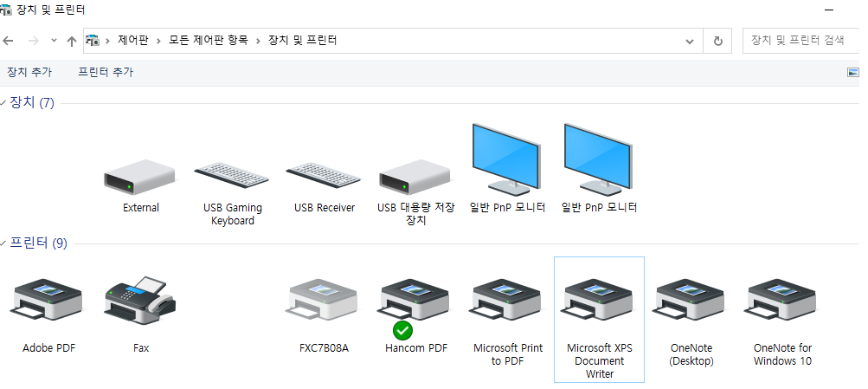
Task: Click 장치 추가 in the command bar
Action: tap(29, 72)
